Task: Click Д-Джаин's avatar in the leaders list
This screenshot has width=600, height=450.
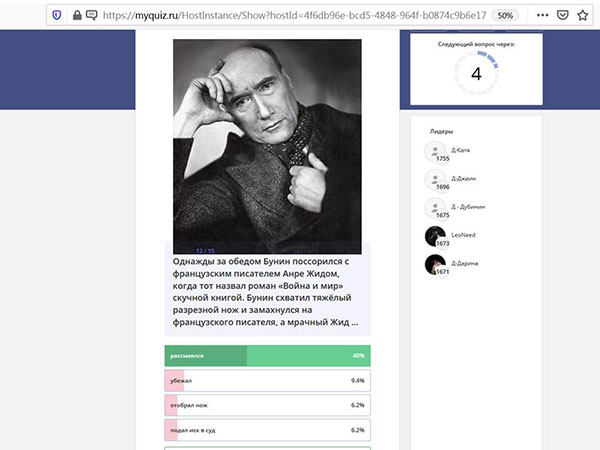Action: coord(435,180)
